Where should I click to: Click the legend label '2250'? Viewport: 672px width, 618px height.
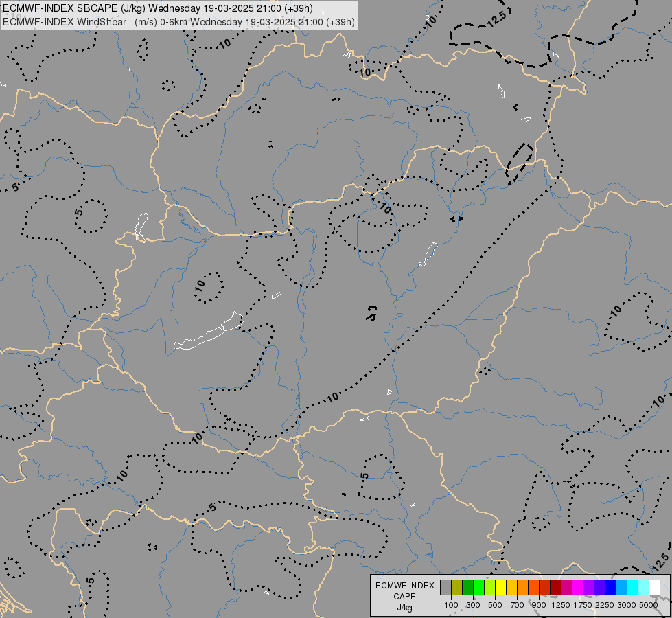[x=605, y=605]
